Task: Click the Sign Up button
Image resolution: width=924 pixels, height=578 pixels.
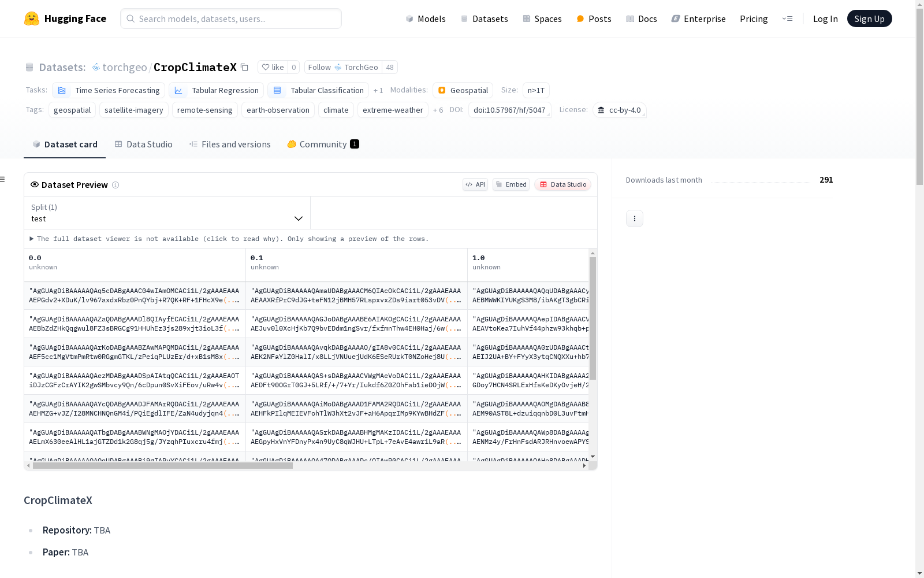Action: pyautogui.click(x=870, y=18)
